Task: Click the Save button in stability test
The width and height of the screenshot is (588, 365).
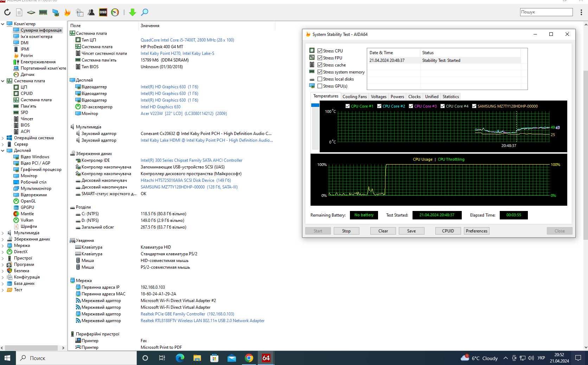Action: (411, 231)
